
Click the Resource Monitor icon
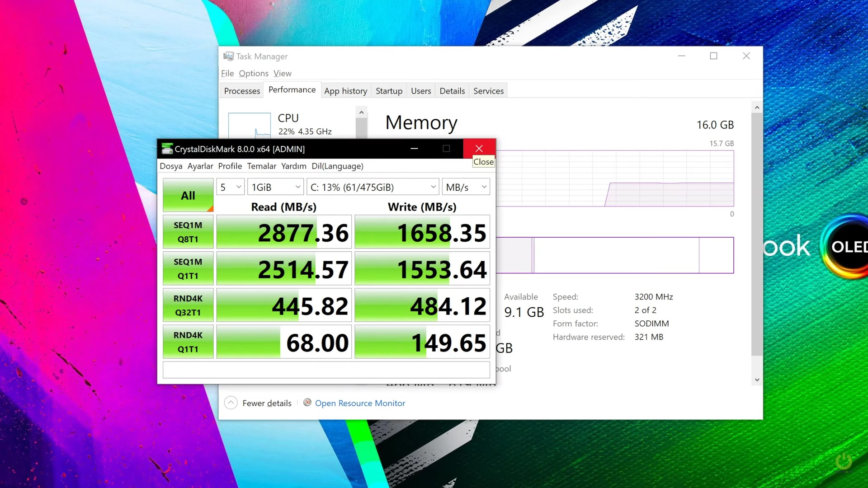[x=307, y=403]
